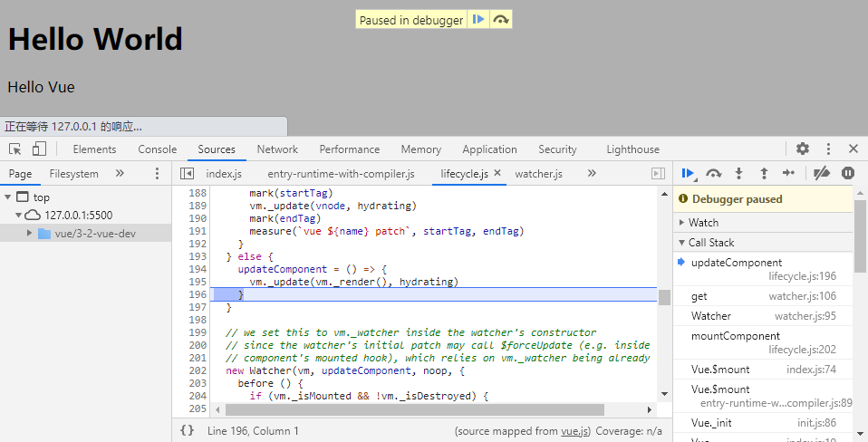
Task: Open the DevTools customize three-dot menu
Action: click(x=828, y=149)
